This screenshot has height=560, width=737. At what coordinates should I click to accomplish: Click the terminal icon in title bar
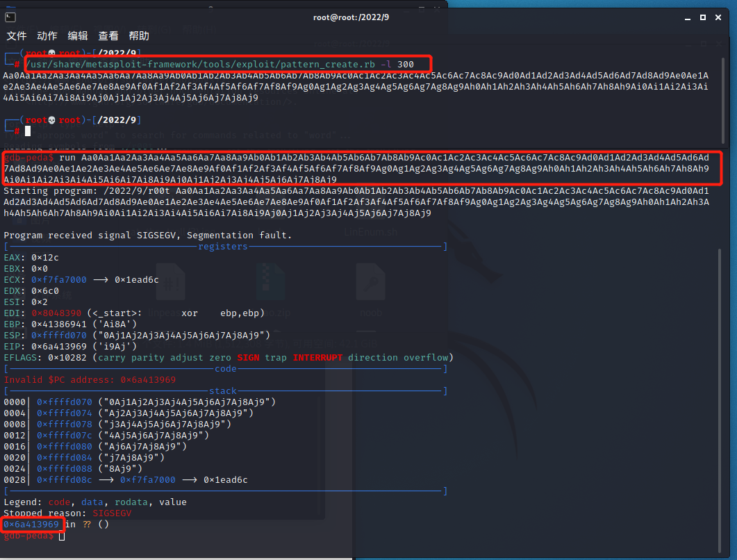pyautogui.click(x=10, y=17)
